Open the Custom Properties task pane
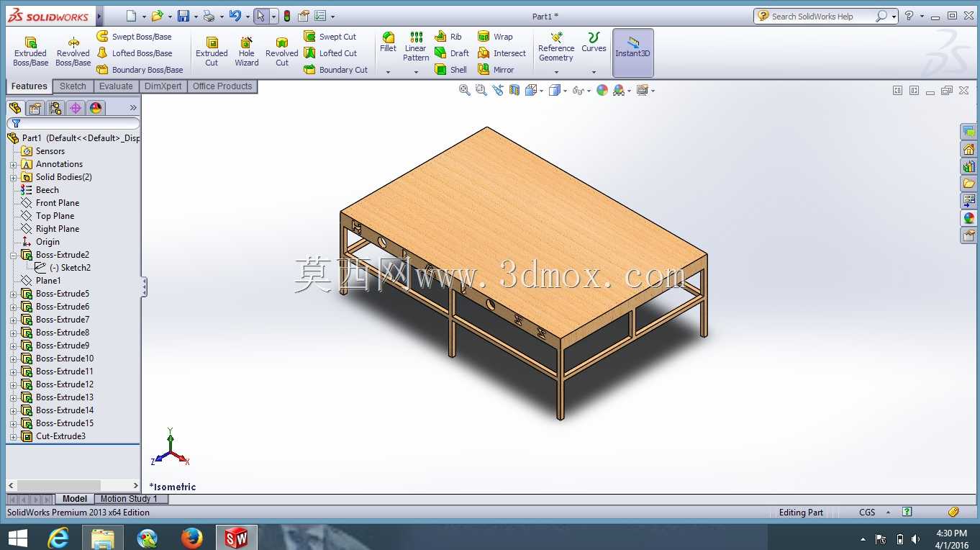The image size is (980, 550). (x=968, y=235)
